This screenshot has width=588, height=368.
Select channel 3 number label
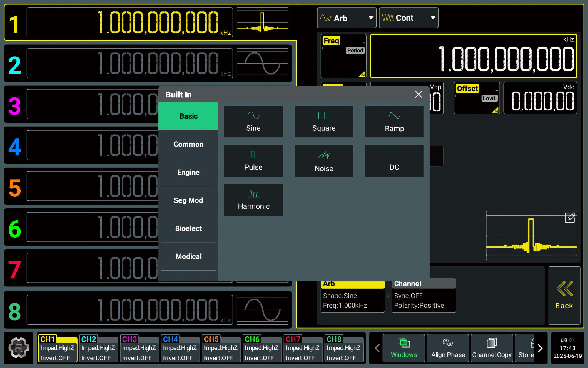pos(14,106)
